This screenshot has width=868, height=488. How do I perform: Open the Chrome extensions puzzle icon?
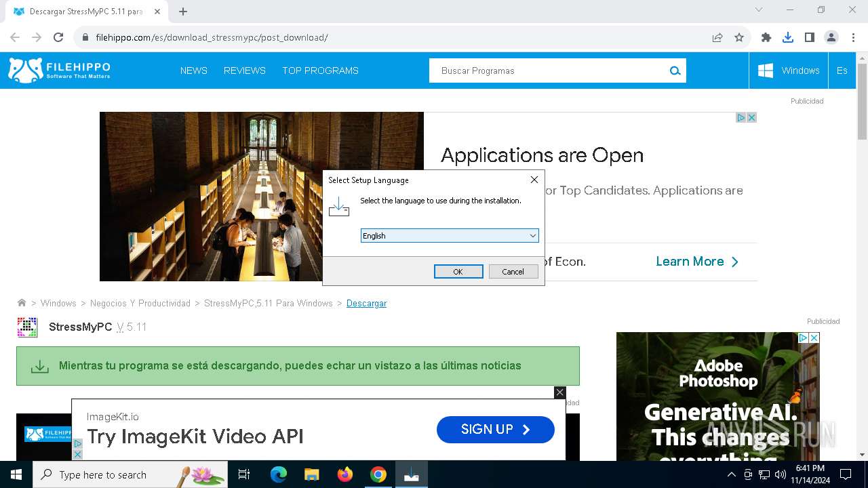pyautogui.click(x=766, y=37)
